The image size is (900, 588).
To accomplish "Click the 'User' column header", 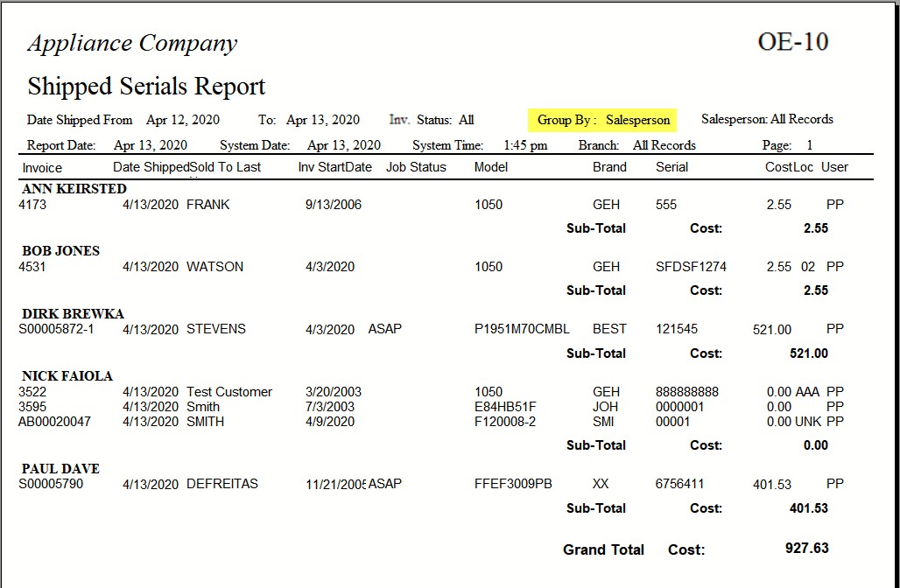I will 834,167.
